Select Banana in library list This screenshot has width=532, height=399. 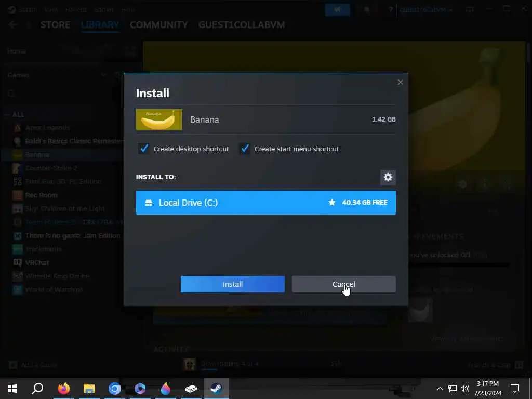[37, 155]
